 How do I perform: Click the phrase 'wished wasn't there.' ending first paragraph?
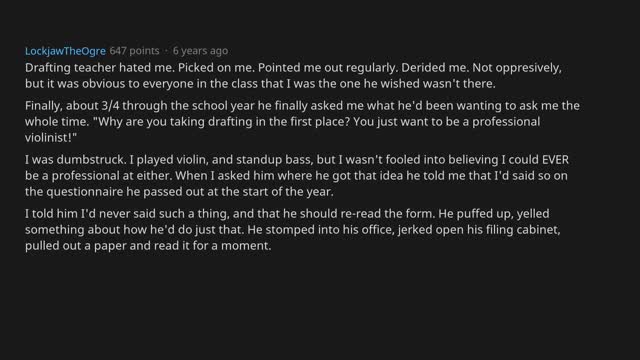(438, 84)
